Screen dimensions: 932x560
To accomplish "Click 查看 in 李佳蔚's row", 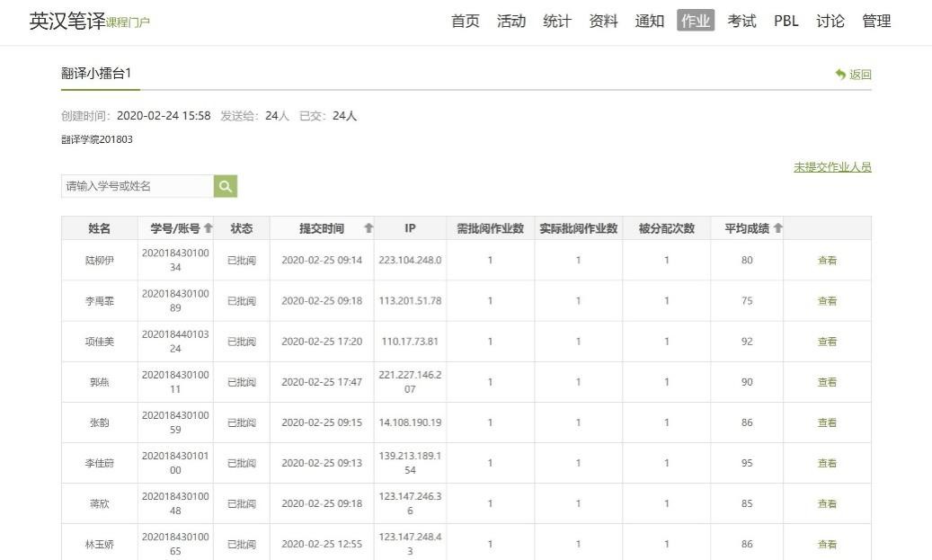I will [x=827, y=463].
